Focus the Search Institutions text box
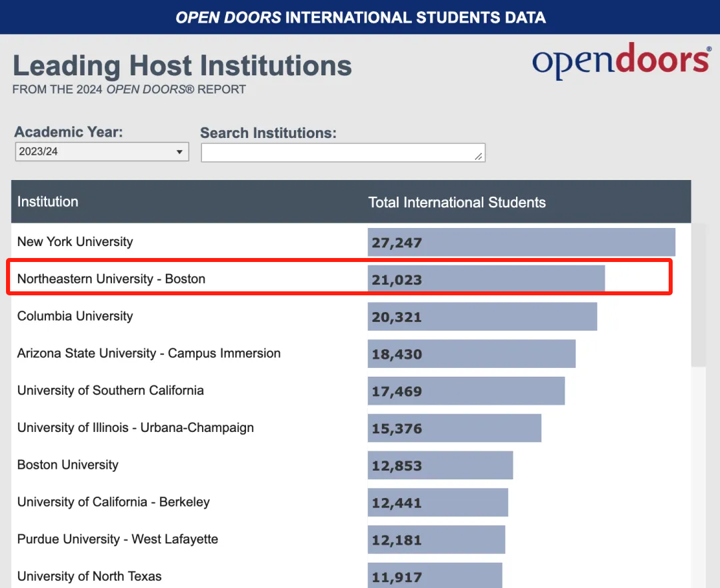This screenshot has width=720, height=588. (343, 153)
